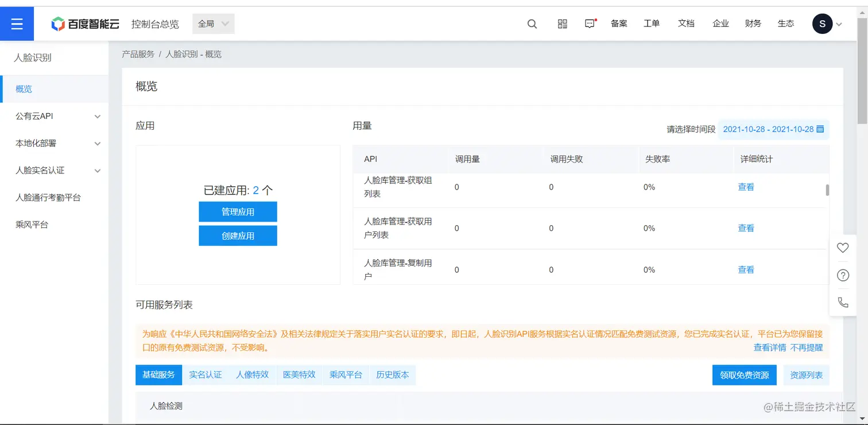Select 概览 in the sidebar

click(x=55, y=89)
